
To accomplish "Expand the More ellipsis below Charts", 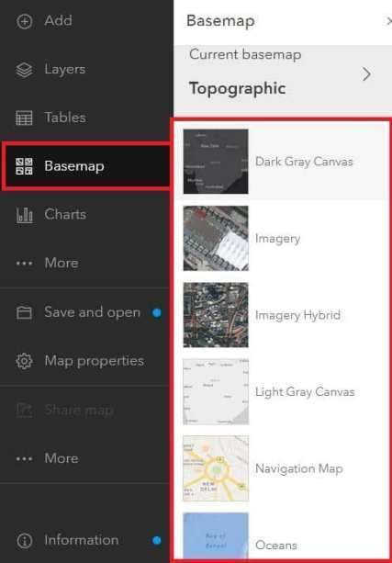I will coord(25,264).
